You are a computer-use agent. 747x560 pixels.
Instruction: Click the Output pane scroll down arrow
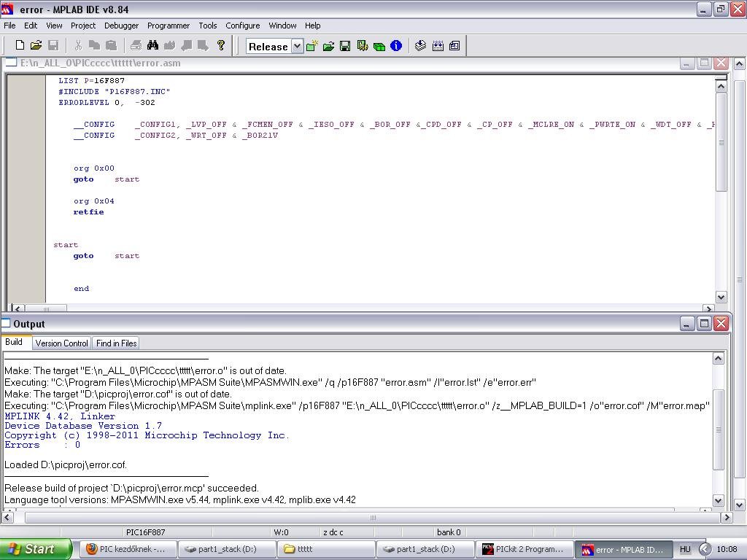(719, 499)
